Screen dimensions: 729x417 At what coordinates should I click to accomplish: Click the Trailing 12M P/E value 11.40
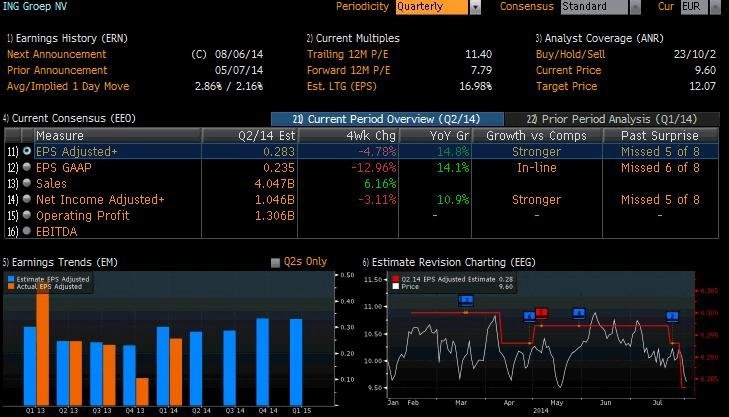click(x=478, y=54)
